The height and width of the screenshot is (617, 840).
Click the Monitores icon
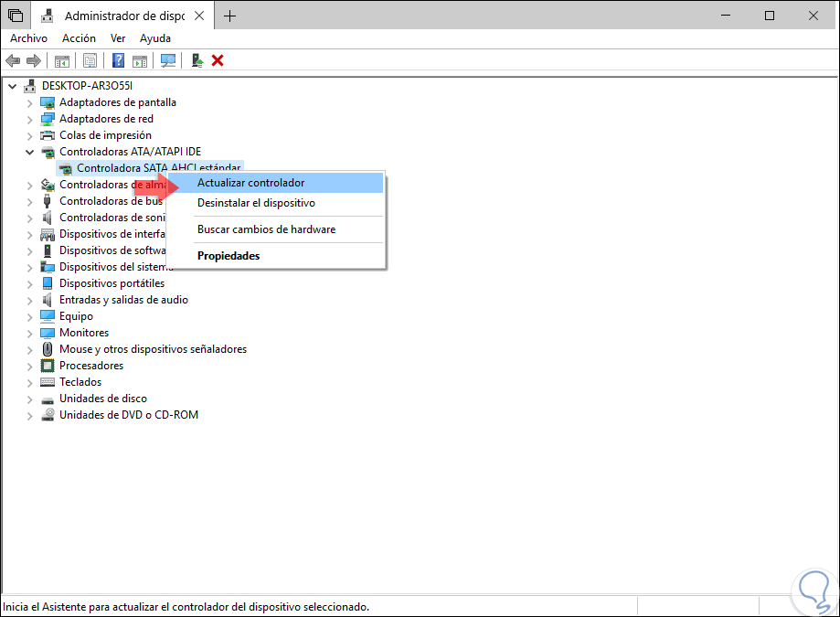click(x=48, y=333)
